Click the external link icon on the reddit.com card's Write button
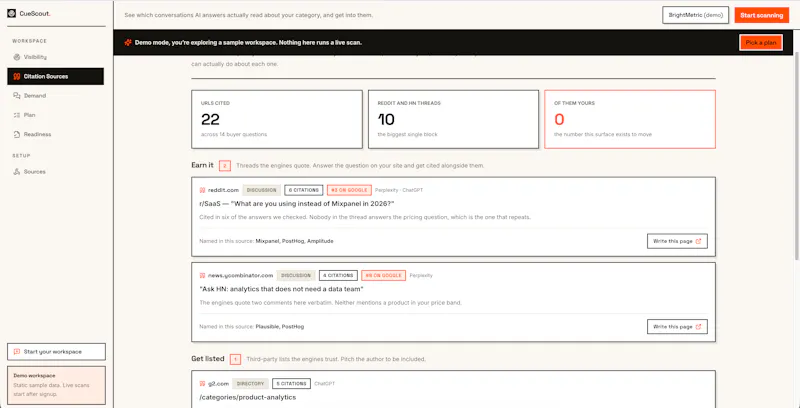This screenshot has width=800, height=408. [698, 241]
